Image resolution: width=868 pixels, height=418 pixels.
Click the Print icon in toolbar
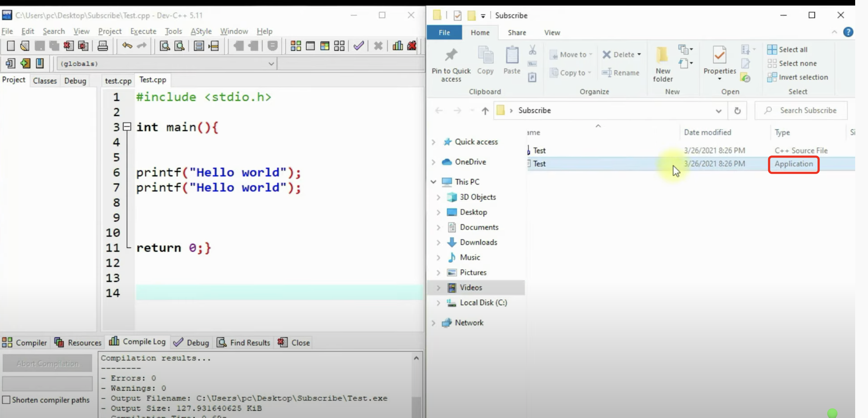click(103, 46)
